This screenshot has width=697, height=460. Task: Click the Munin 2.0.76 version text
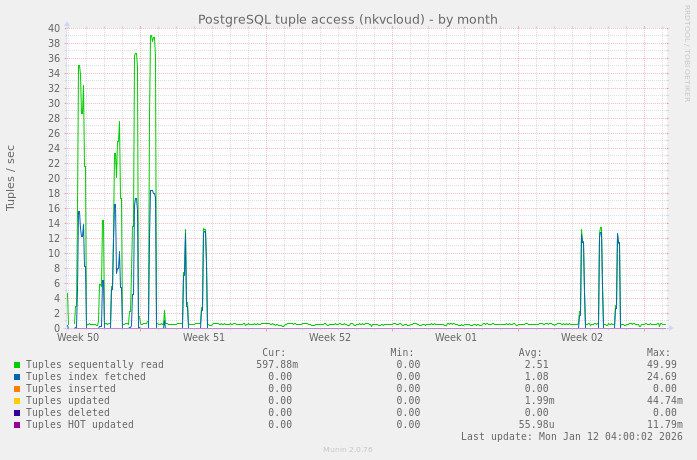348,450
